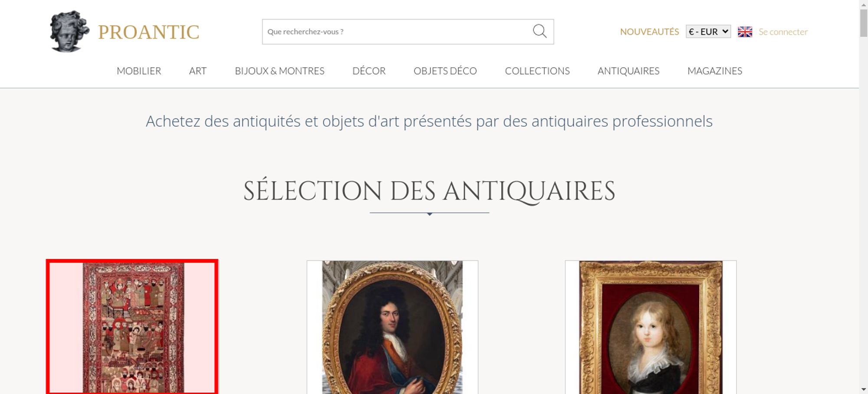Open the BIJOUX & MONTRES menu
The height and width of the screenshot is (394, 868).
pos(279,71)
